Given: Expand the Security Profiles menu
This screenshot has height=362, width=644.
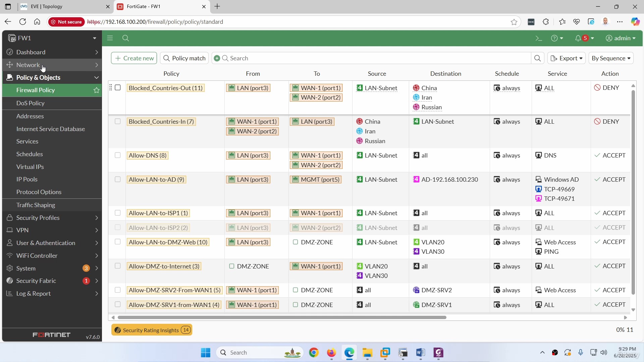Looking at the screenshot, I should tap(52, 218).
